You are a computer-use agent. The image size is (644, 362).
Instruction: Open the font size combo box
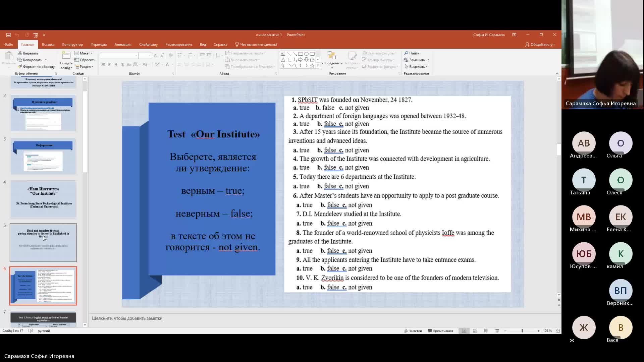pyautogui.click(x=145, y=55)
